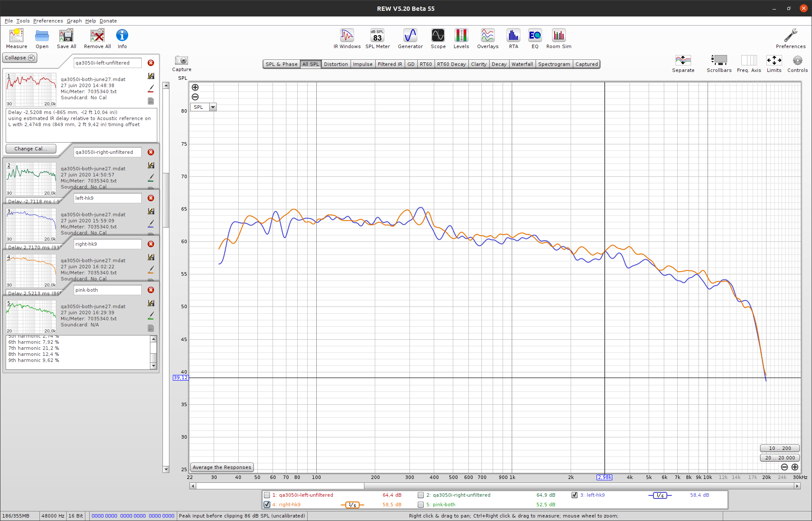Screen dimensions: 812x521
Task: Open the SPL axis dropdown
Action: [213, 107]
